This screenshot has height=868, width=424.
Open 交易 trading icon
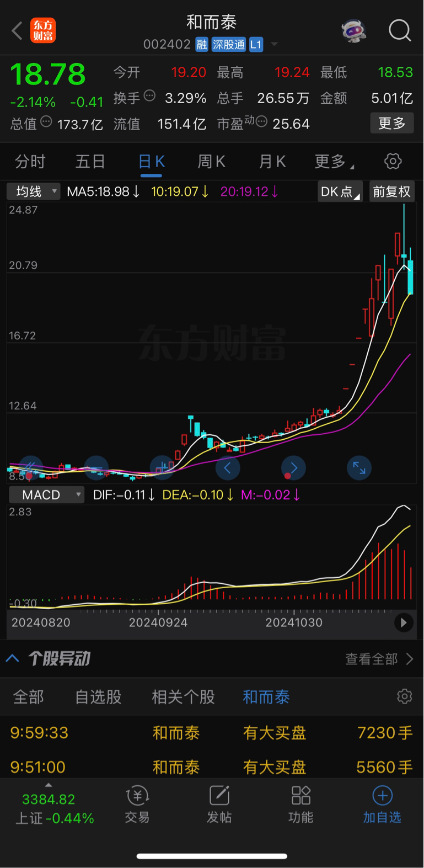click(x=137, y=805)
